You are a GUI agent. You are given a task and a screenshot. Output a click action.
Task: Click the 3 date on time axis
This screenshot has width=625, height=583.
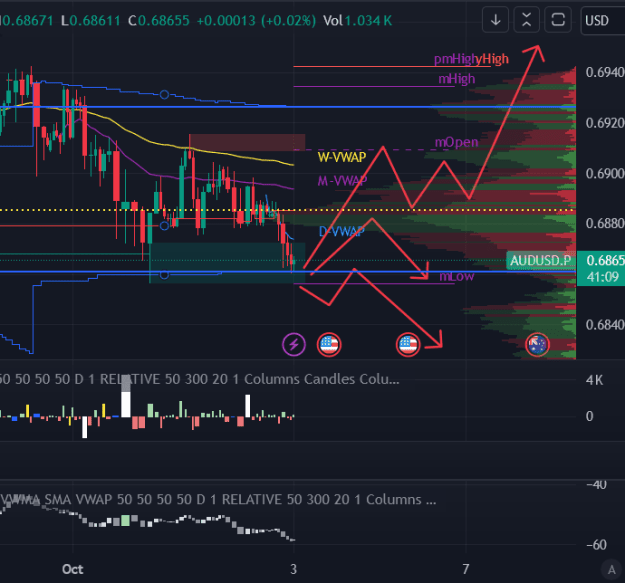(x=293, y=569)
